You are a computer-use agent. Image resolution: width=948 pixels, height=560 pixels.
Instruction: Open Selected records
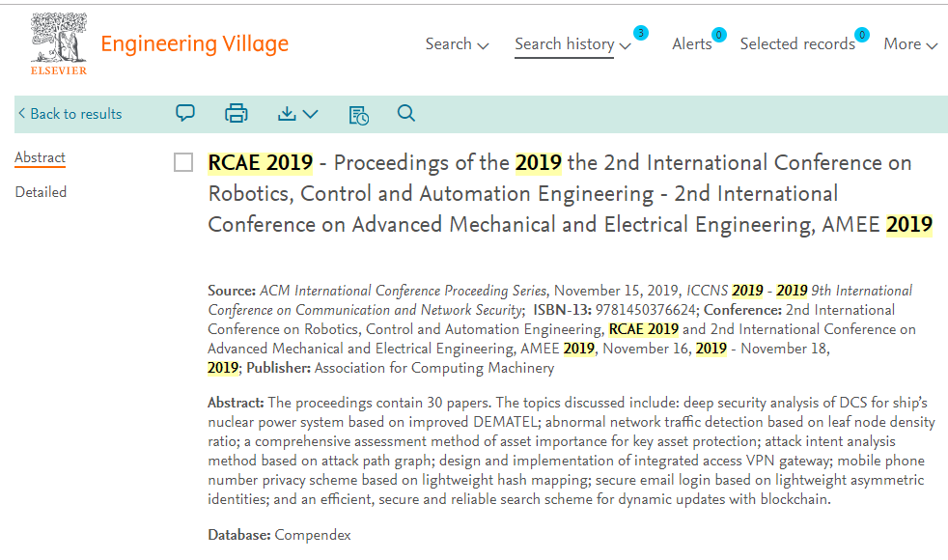[x=796, y=44]
